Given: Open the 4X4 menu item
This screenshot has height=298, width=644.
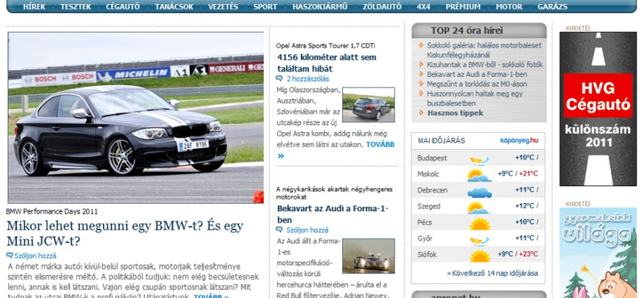Looking at the screenshot, I should (x=423, y=6).
